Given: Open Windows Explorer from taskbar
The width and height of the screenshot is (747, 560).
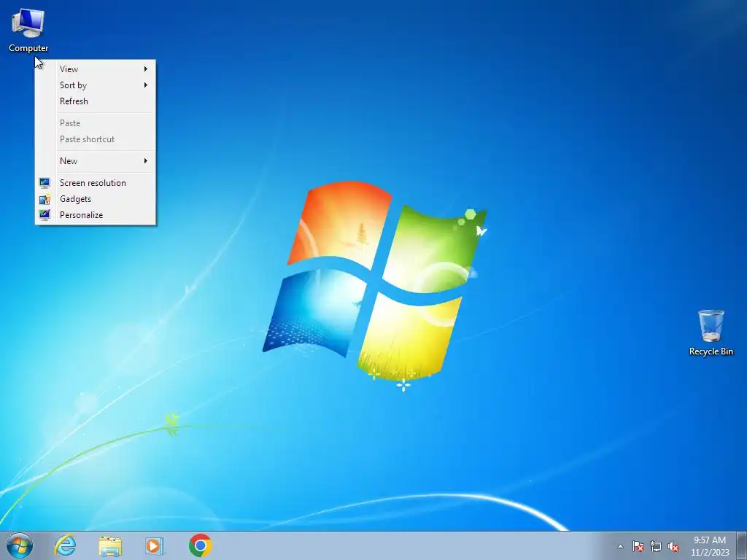Looking at the screenshot, I should (110, 545).
